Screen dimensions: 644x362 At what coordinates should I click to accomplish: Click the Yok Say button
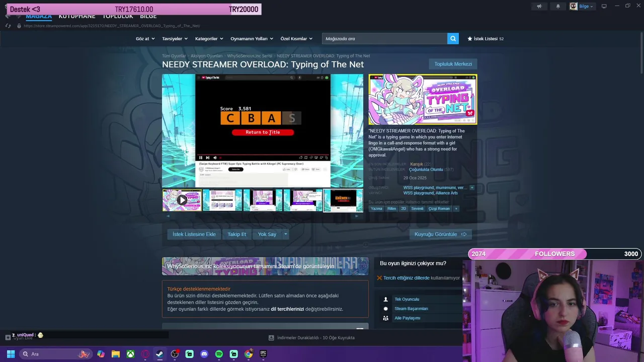(x=267, y=234)
